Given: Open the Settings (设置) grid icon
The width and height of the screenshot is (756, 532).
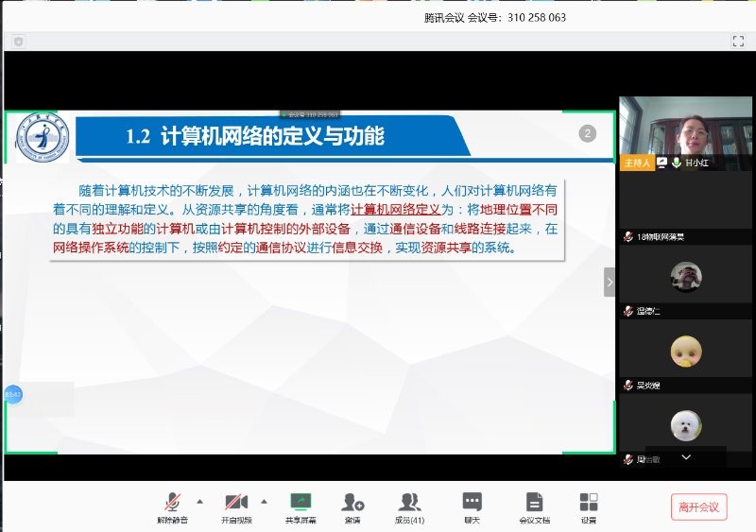Looking at the screenshot, I should point(589,503).
